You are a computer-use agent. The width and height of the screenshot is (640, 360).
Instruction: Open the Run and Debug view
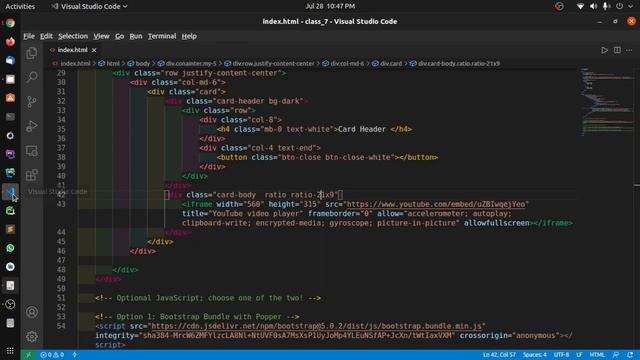[32, 126]
